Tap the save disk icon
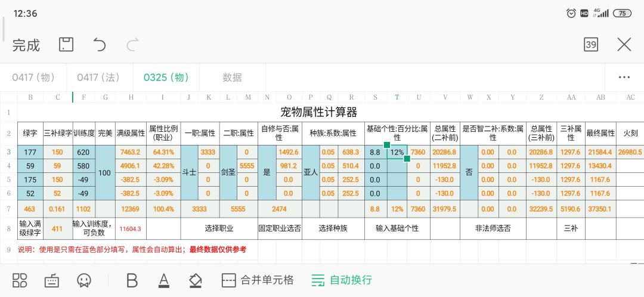Screen dimensions: 644x297 point(66,44)
